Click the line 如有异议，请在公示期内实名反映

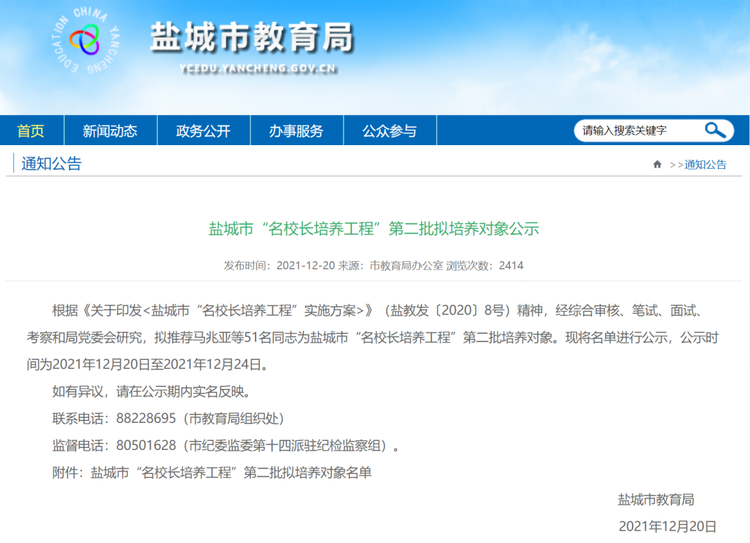click(x=151, y=392)
